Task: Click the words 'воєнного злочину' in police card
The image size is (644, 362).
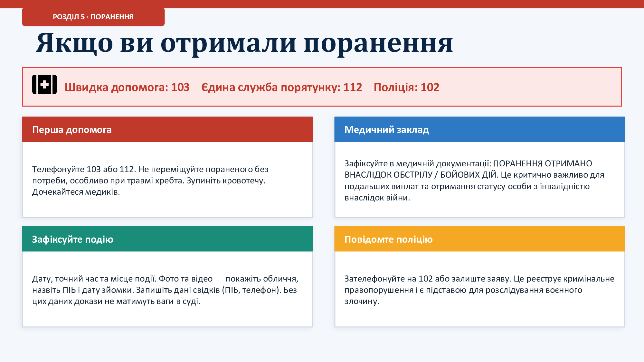Action: pyautogui.click(x=564, y=290)
